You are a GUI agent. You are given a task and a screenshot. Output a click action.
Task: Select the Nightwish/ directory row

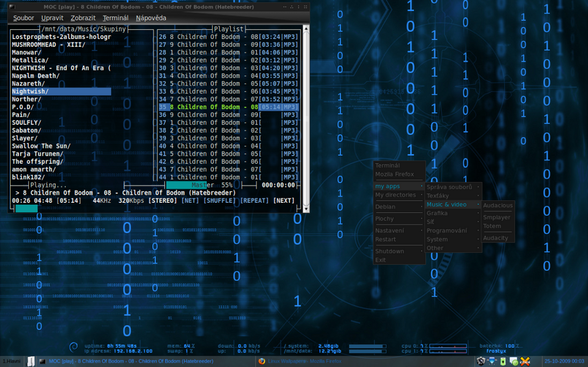(x=61, y=91)
